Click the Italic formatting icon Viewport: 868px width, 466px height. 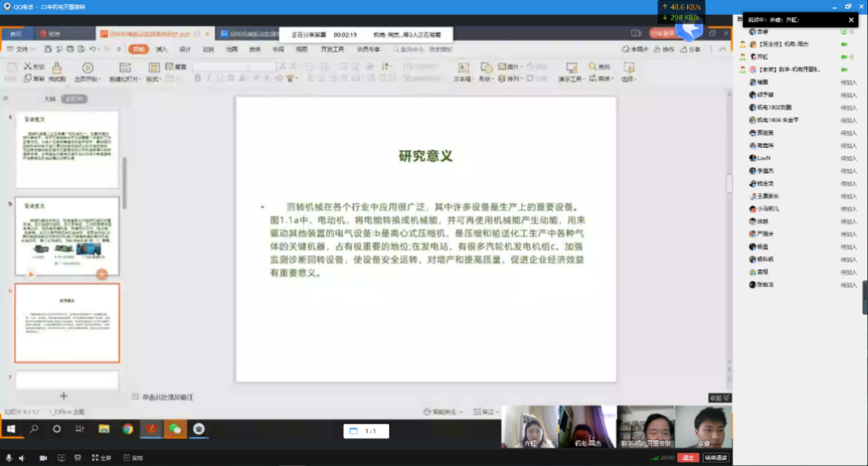coord(208,78)
